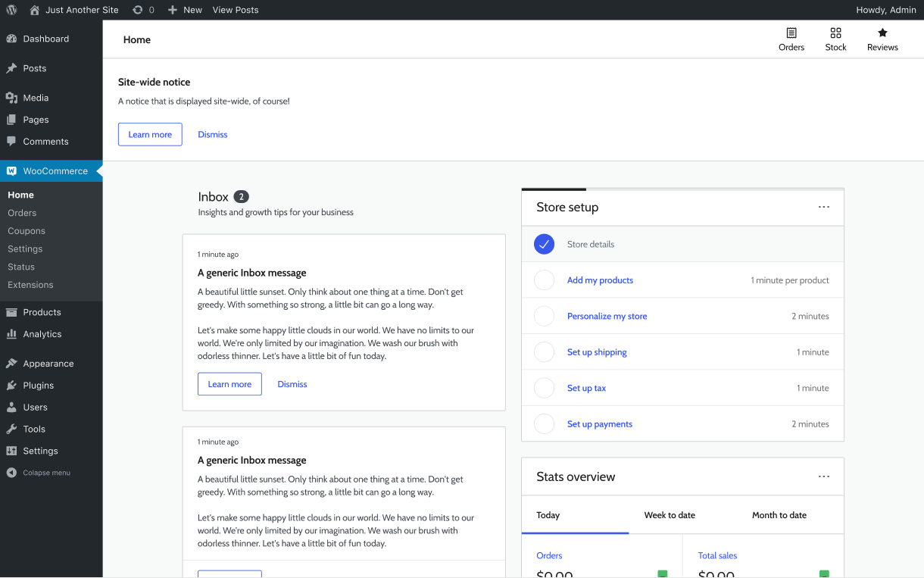The image size is (924, 578).
Task: Click the Pages icon in sidebar
Action: [x=11, y=120]
